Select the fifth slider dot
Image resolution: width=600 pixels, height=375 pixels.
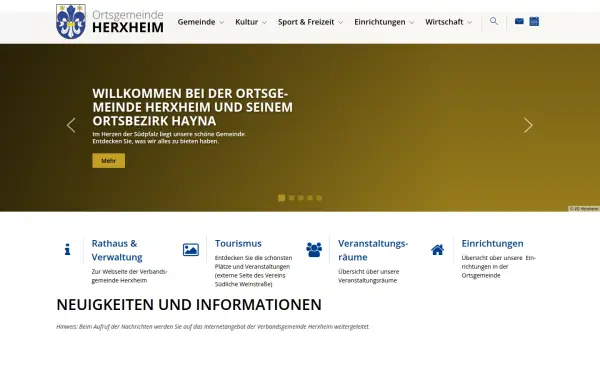(x=319, y=198)
